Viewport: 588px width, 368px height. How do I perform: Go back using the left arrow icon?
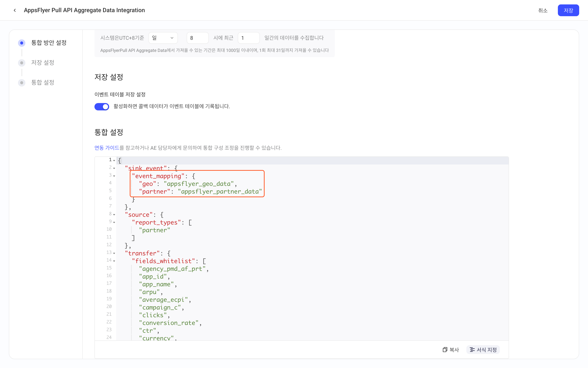15,10
